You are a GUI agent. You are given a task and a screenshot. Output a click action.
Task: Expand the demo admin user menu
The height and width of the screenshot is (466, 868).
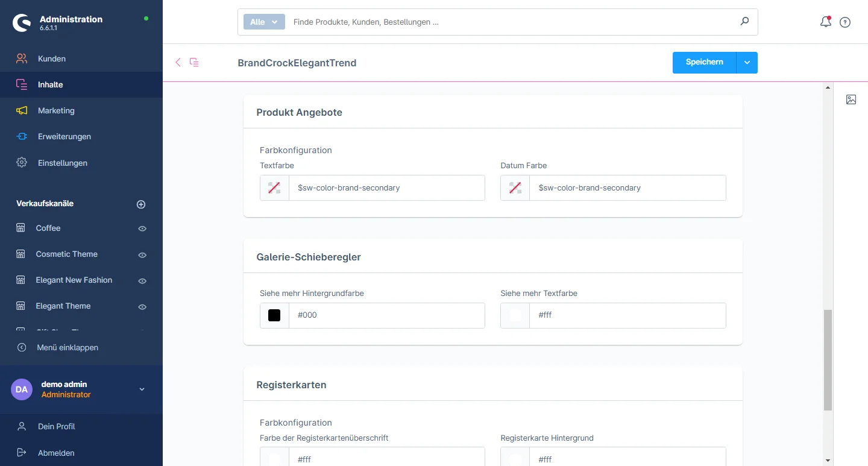(142, 389)
